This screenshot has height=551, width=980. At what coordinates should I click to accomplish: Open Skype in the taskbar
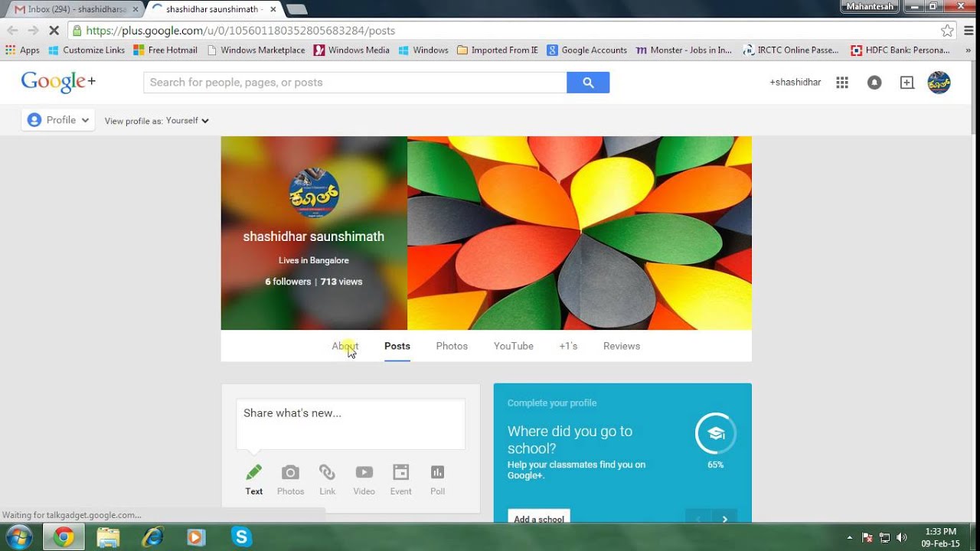[242, 537]
